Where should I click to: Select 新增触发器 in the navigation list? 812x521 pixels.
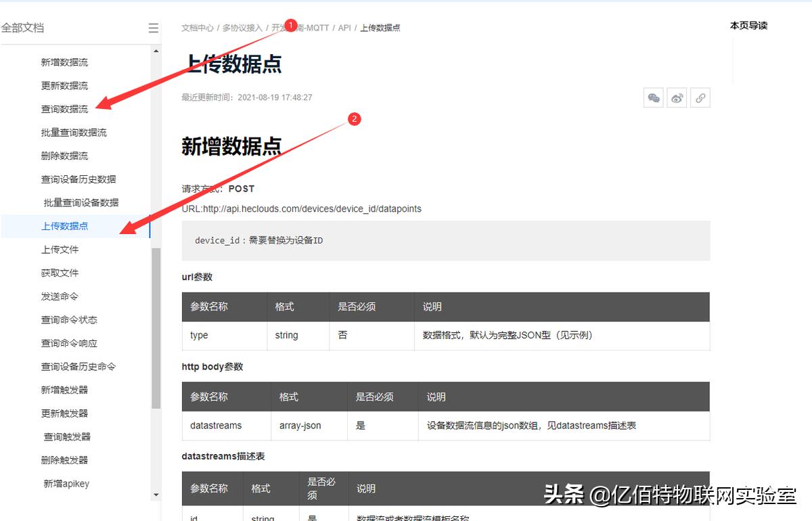(x=64, y=389)
